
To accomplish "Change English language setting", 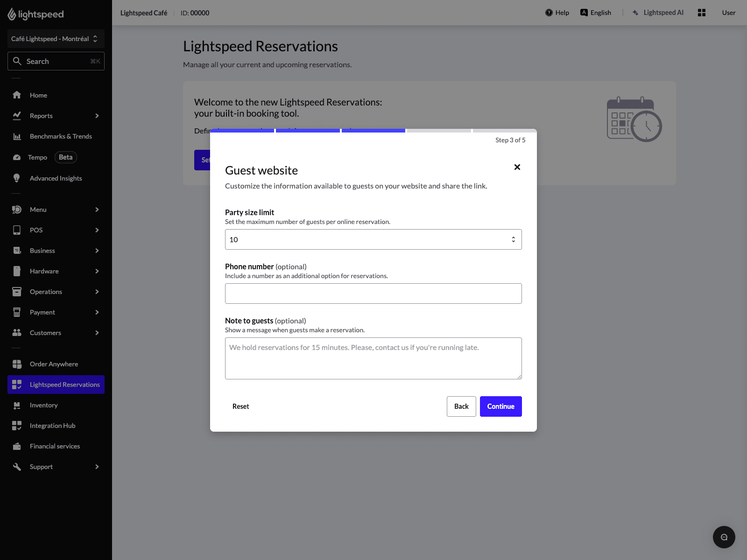I will [596, 13].
